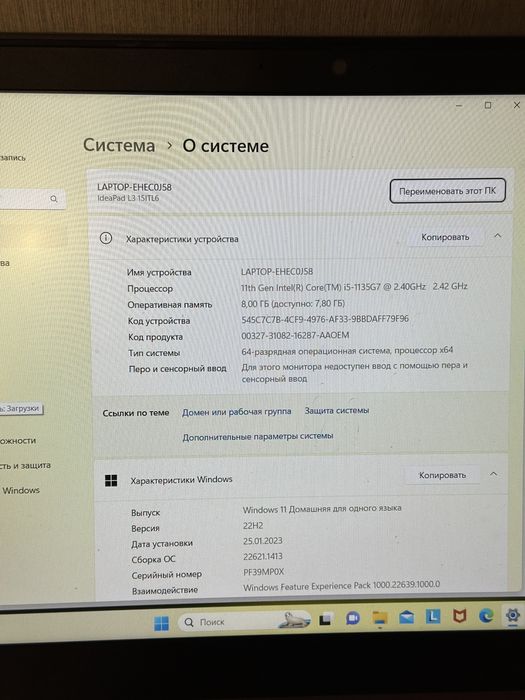Open Дополнительные параметры системы link
The image size is (525, 700).
pos(258,436)
